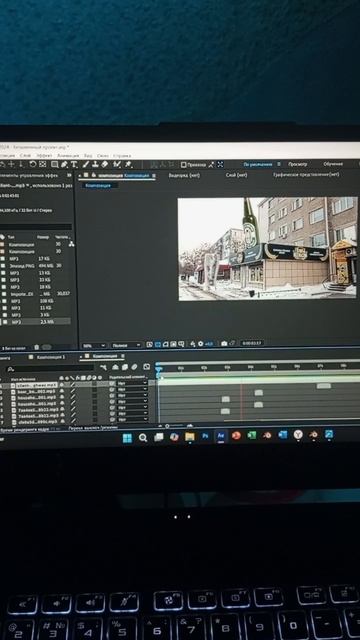Open Excel from the taskbar
Image resolution: width=360 pixels, height=640 pixels.
(x=252, y=436)
